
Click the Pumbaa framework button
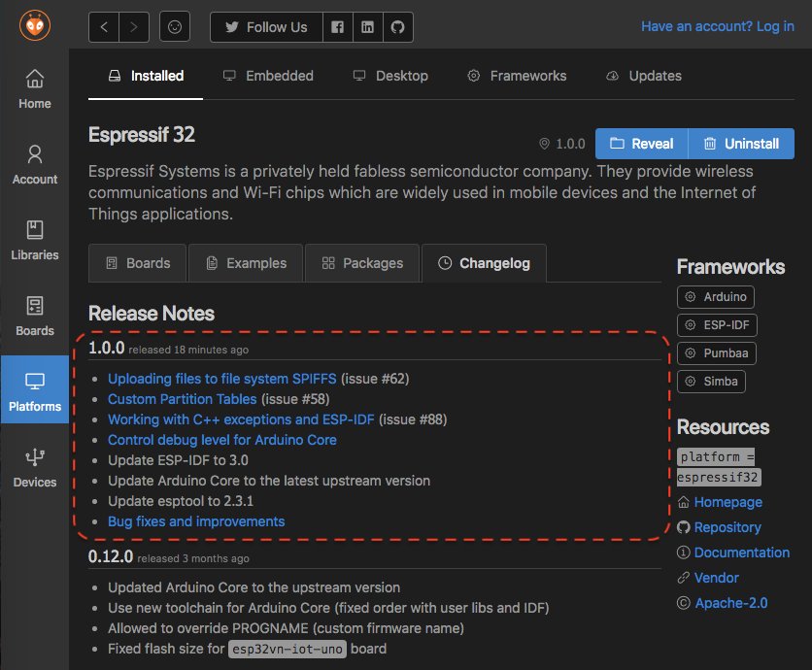pyautogui.click(x=717, y=353)
